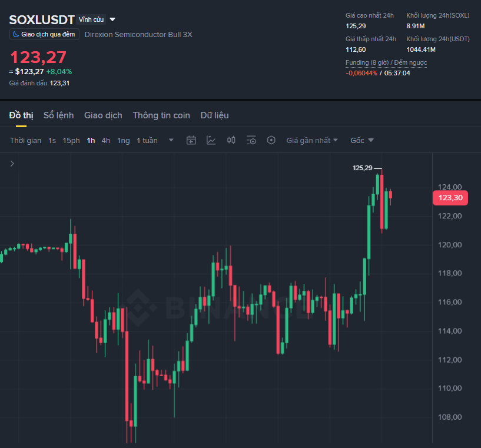Screen dimensions: 481x448
Task: Click the Vĩnh cửu contract type label
Action: pyautogui.click(x=91, y=19)
